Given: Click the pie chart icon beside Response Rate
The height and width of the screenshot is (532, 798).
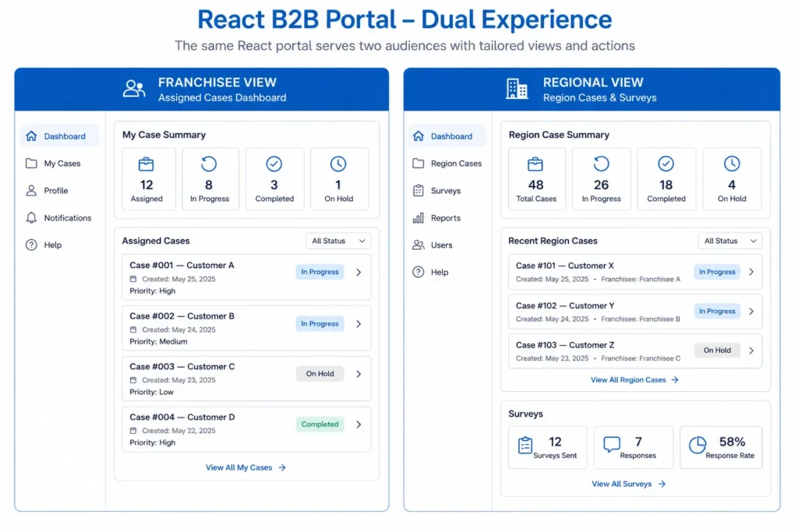Looking at the screenshot, I should 697,445.
